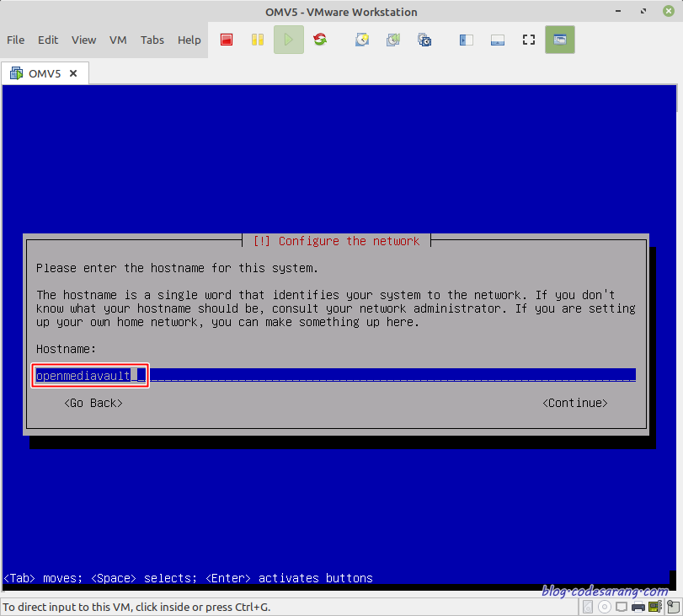This screenshot has width=683, height=616.
Task: Click the 'To direct input to this VM' status text
Action: click(136, 607)
